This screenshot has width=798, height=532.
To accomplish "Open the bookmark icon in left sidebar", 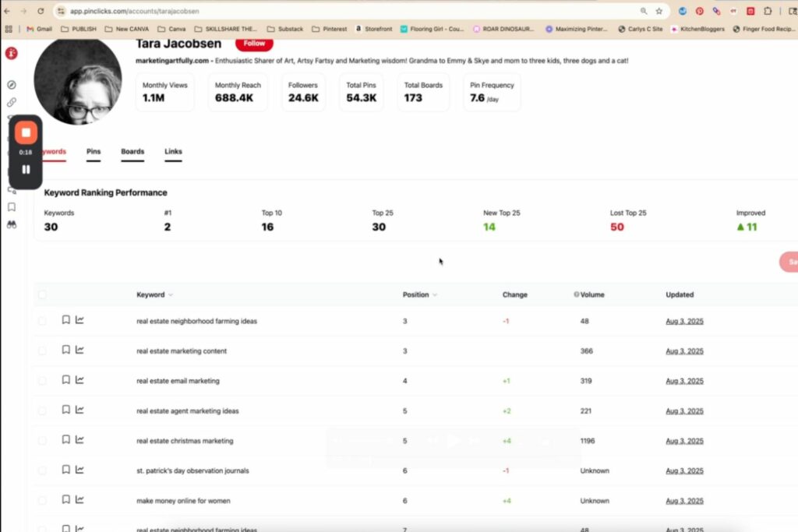I will click(11, 207).
